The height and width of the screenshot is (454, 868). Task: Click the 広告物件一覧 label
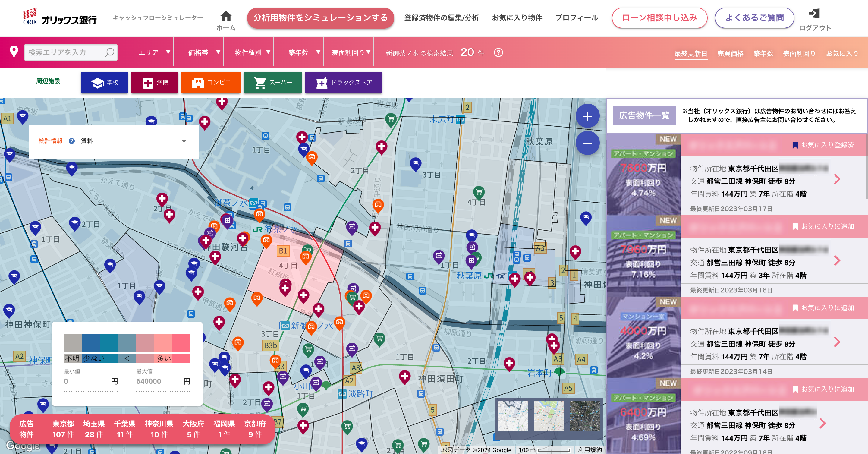pyautogui.click(x=644, y=115)
